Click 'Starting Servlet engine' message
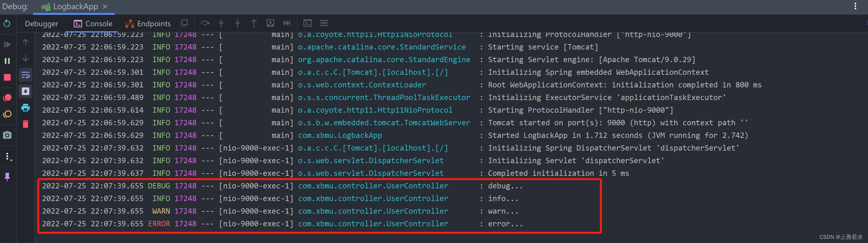 [592, 60]
